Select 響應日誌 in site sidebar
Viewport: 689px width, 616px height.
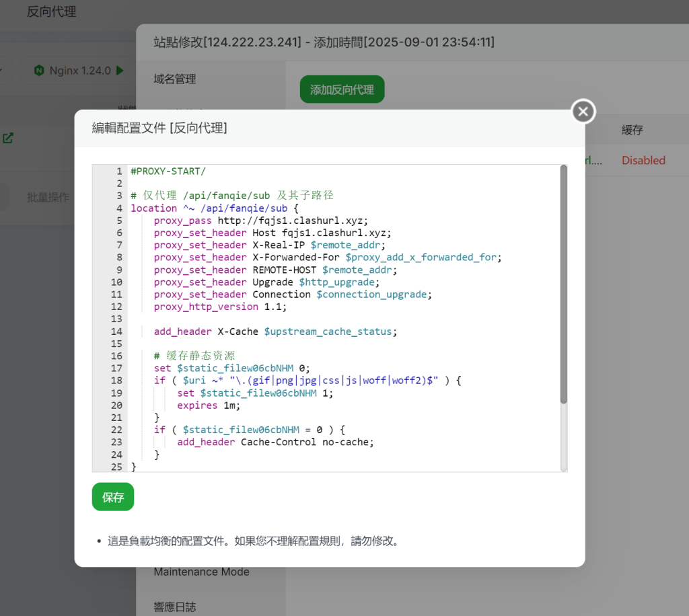174,607
